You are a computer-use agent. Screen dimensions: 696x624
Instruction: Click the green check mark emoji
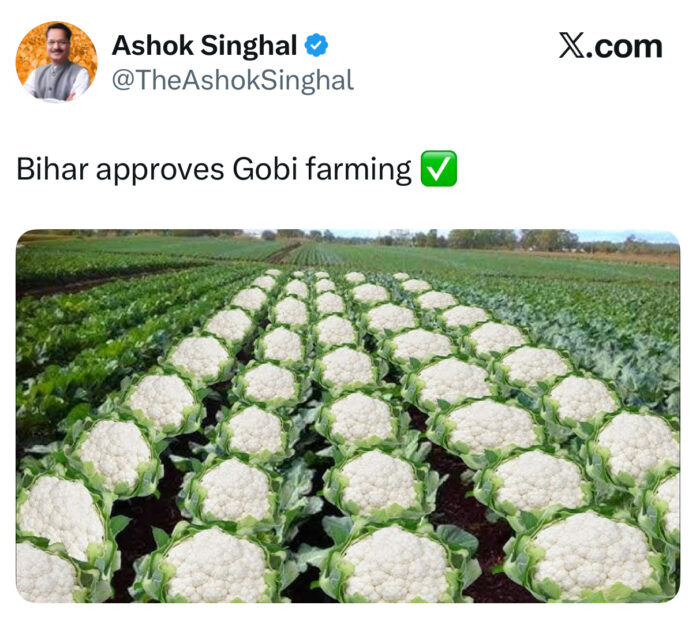tap(439, 169)
